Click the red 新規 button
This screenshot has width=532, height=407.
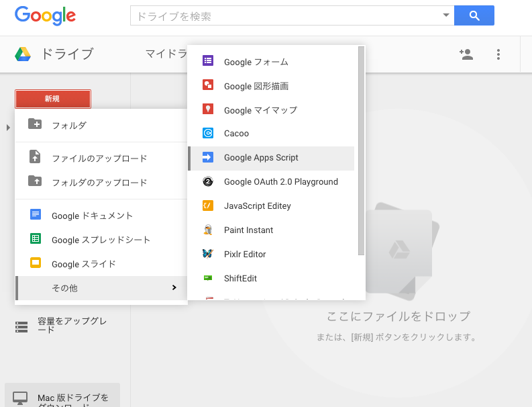tap(53, 99)
